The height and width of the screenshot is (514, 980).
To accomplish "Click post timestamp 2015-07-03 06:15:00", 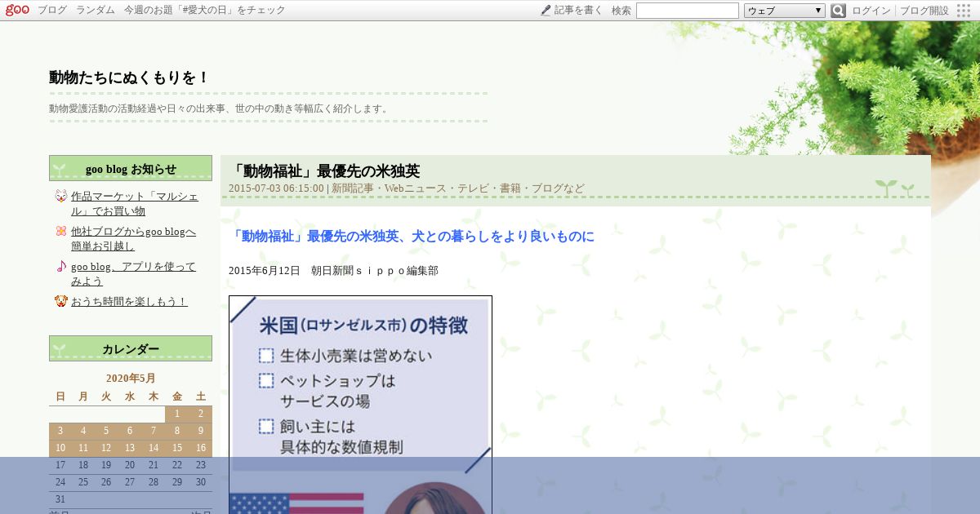I will [x=276, y=188].
